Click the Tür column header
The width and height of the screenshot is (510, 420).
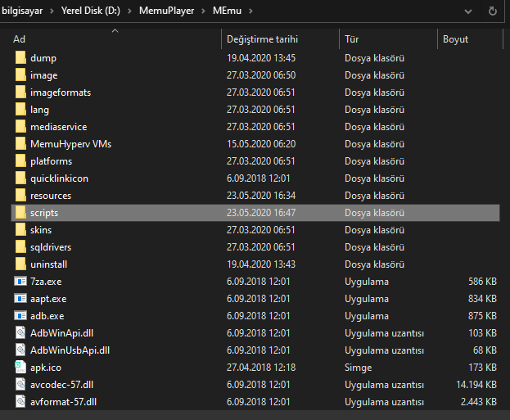coord(352,39)
